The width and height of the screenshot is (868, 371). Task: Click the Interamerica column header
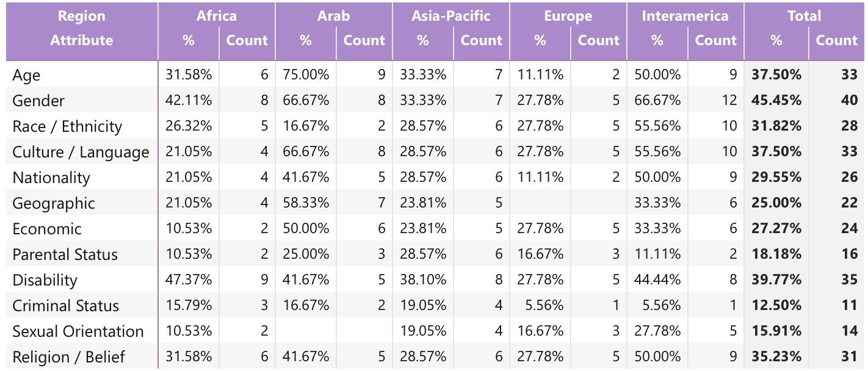coord(685,16)
